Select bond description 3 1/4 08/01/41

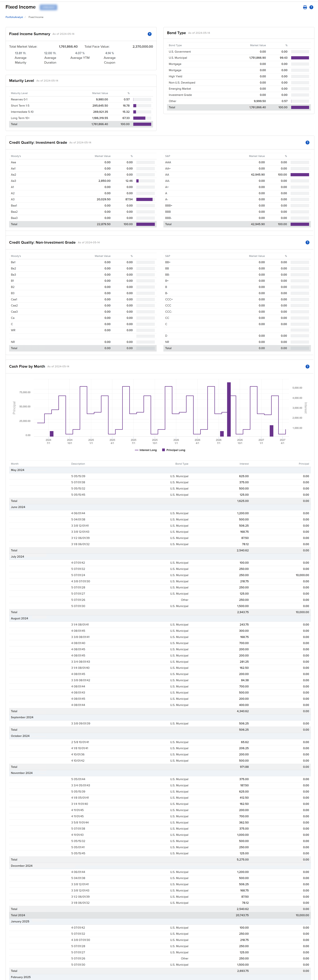coord(80,625)
